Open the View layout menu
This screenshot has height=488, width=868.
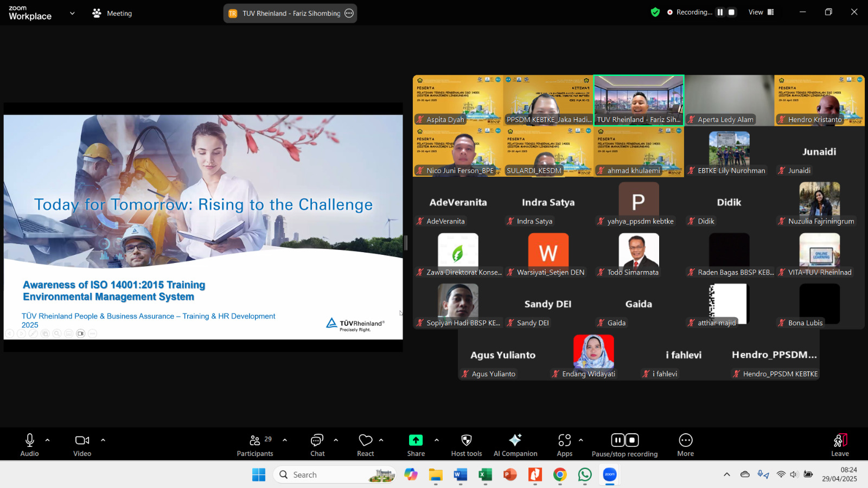pos(761,12)
